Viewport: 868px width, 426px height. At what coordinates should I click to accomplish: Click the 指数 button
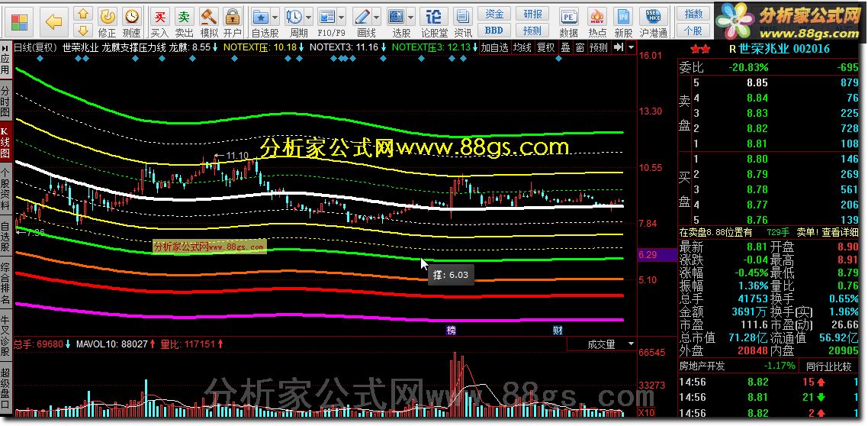693,14
